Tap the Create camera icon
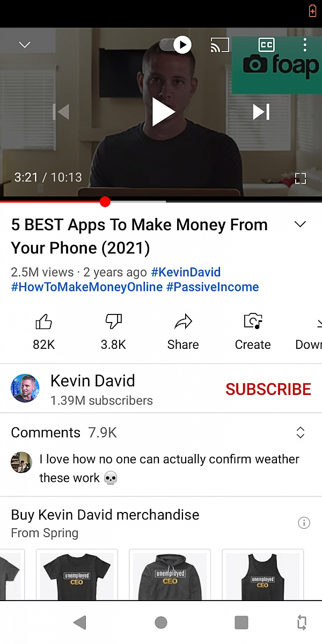Viewport: 322px width, 644px height. [253, 321]
